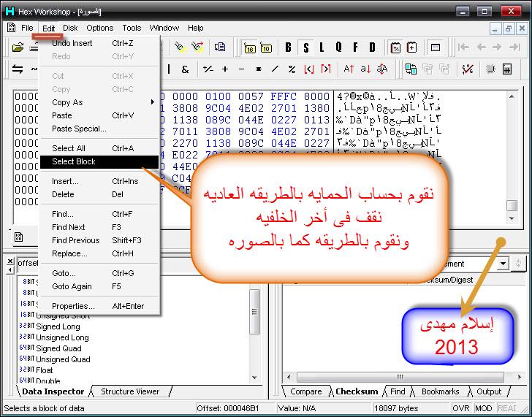
Task: Click the shift left red bracket icon
Action: [308, 69]
